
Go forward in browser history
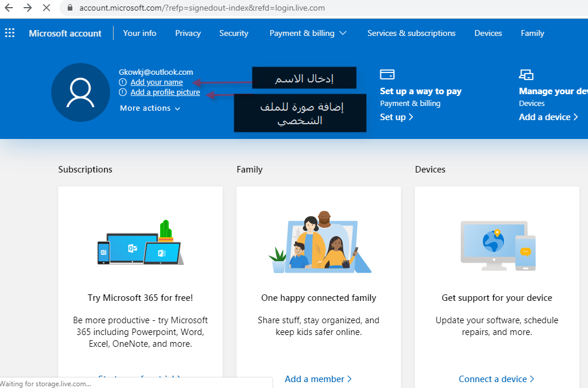(28, 8)
